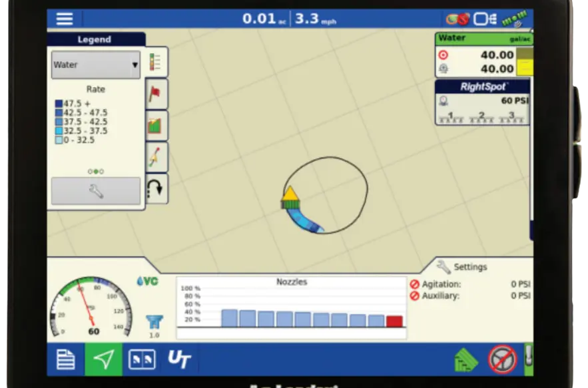The height and width of the screenshot is (388, 588).
Task: Toggle the Auxiliary disabled indicator
Action: (415, 295)
